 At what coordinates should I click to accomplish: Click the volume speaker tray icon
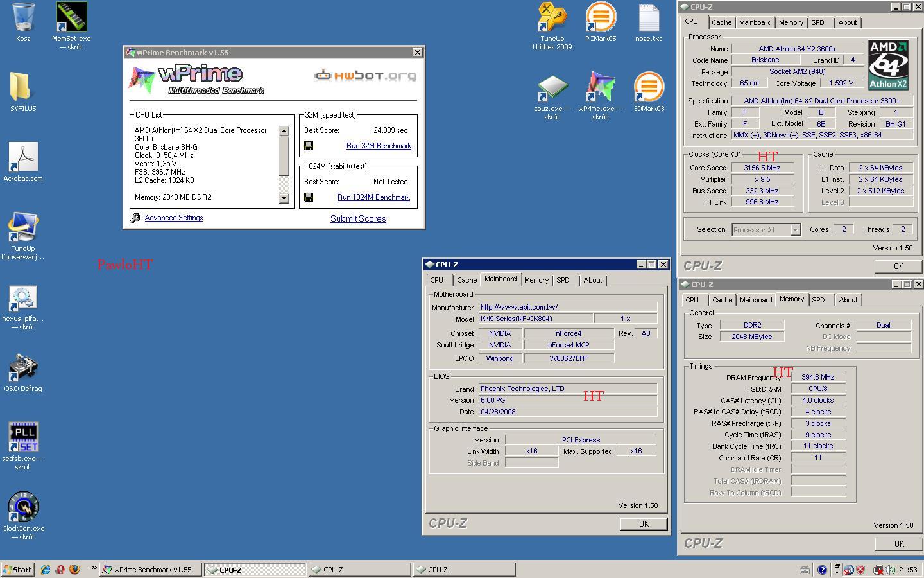890,570
